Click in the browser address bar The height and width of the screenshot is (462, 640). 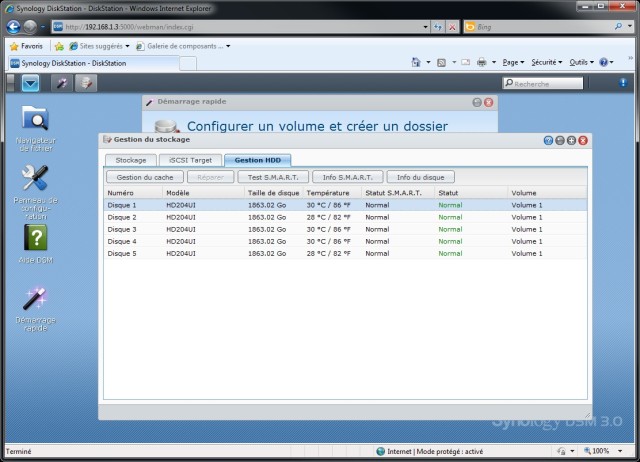[x=241, y=27]
